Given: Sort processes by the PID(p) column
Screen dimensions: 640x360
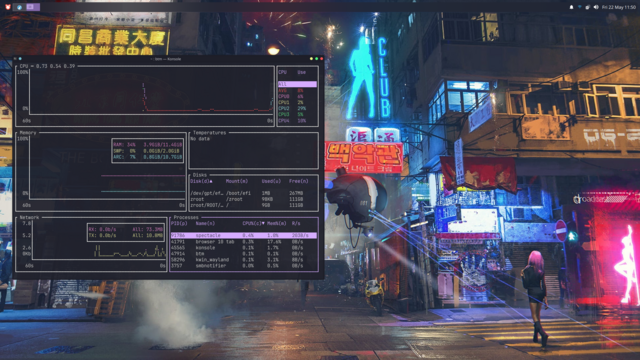Looking at the screenshot, I should coord(179,224).
